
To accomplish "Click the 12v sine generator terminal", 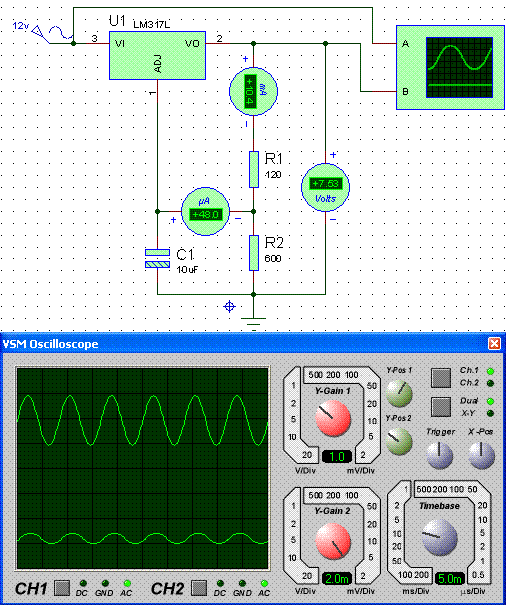I will coord(41,34).
